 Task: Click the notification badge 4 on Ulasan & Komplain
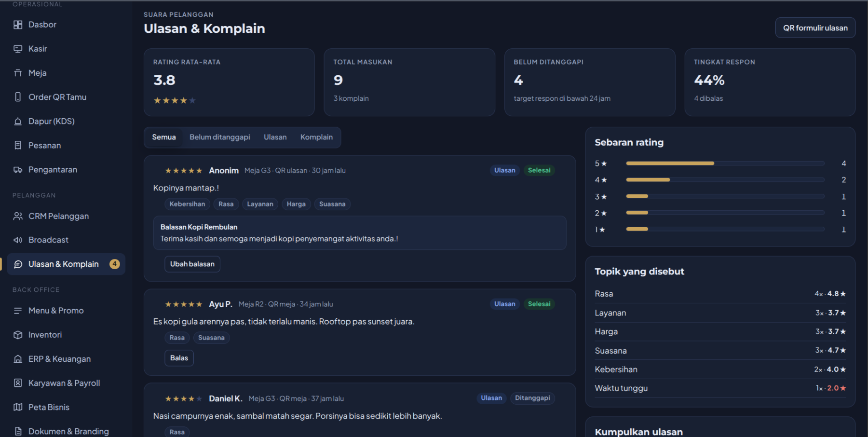point(114,264)
